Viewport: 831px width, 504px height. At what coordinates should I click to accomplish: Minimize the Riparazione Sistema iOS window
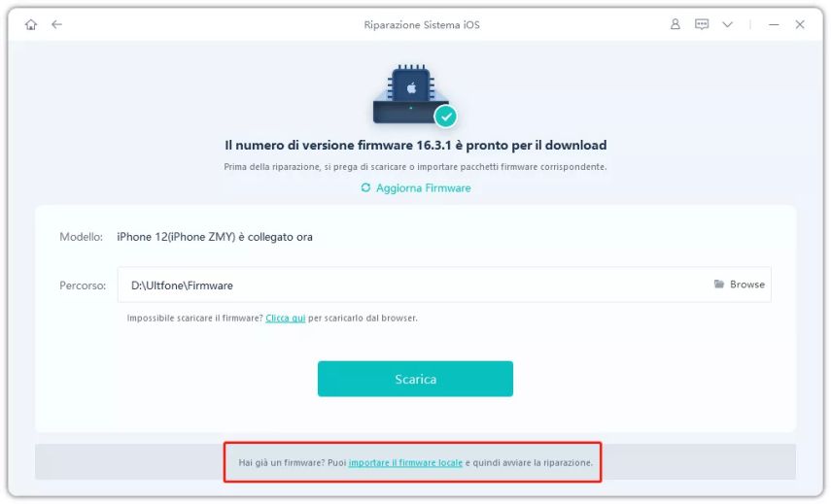[774, 24]
